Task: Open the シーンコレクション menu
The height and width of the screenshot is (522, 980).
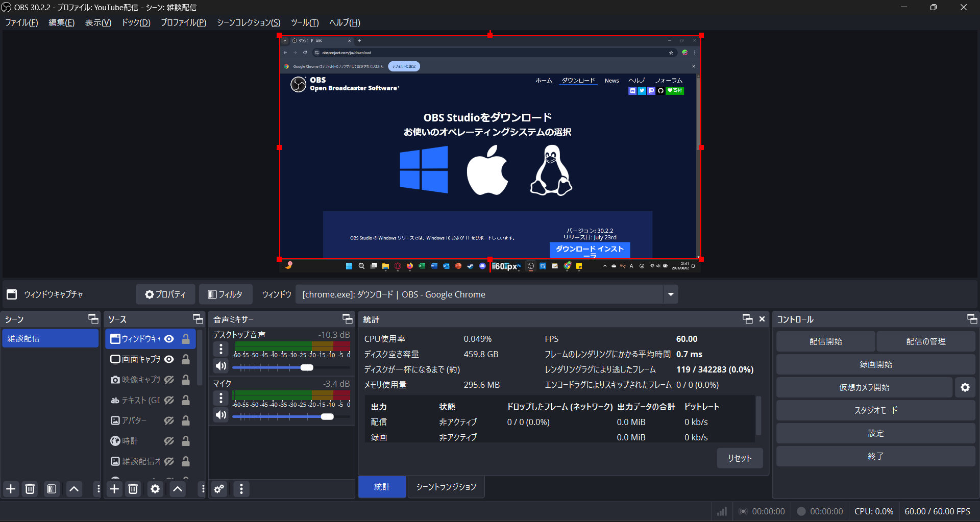Action: (249, 22)
